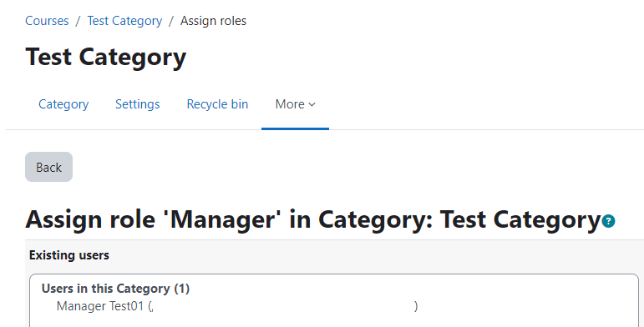This screenshot has width=644, height=327.
Task: Switch to the Category tab
Action: coord(63,104)
